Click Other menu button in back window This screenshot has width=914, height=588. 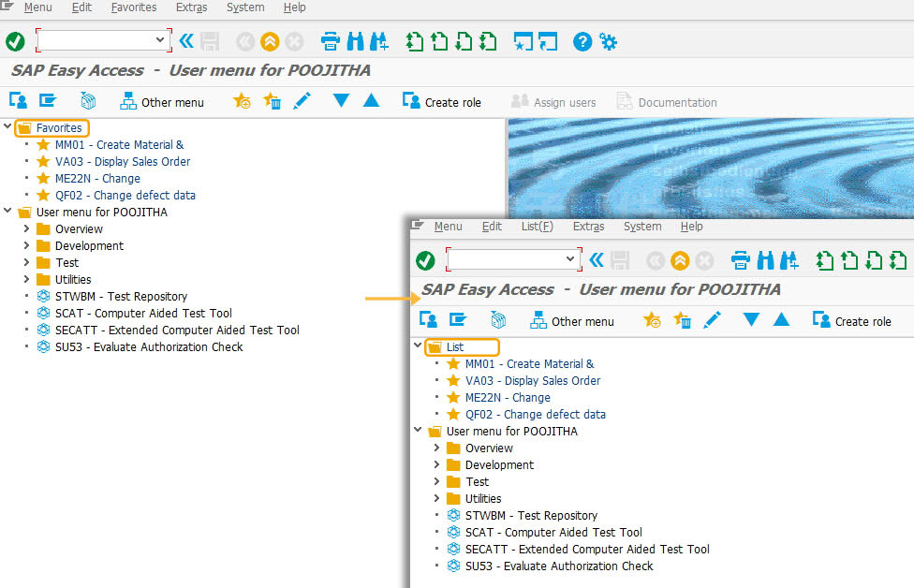click(x=161, y=102)
